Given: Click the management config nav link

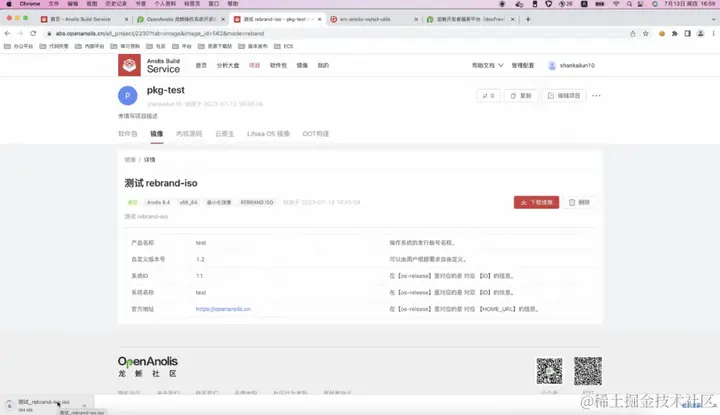Looking at the screenshot, I should (x=523, y=65).
